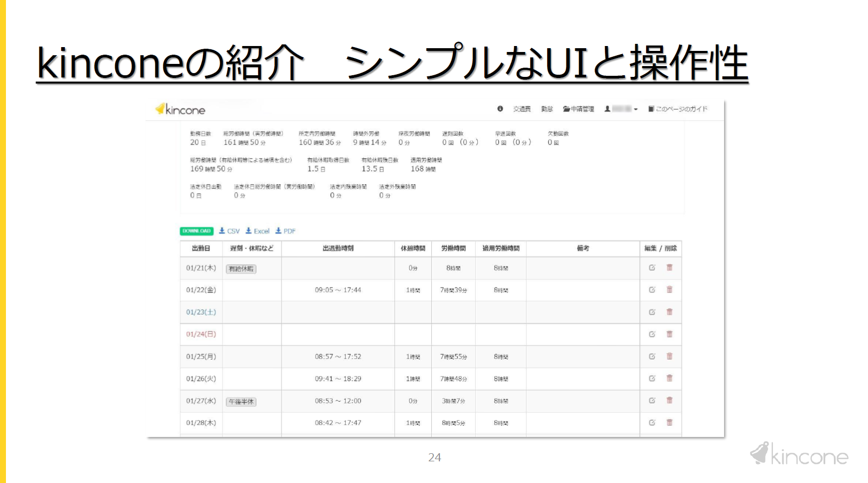Click time range 08:53 ～ 12:00
This screenshot has height=483, width=868.
[x=338, y=401]
